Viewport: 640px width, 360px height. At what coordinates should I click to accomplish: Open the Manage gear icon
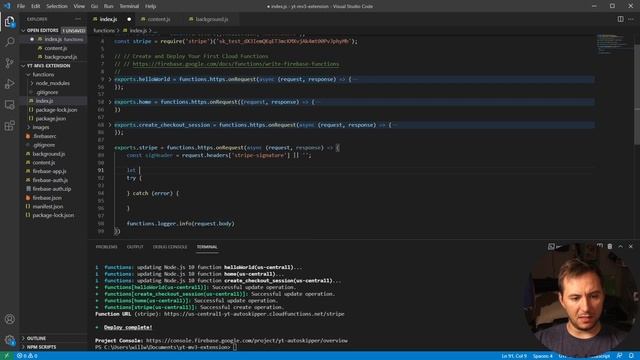9,340
